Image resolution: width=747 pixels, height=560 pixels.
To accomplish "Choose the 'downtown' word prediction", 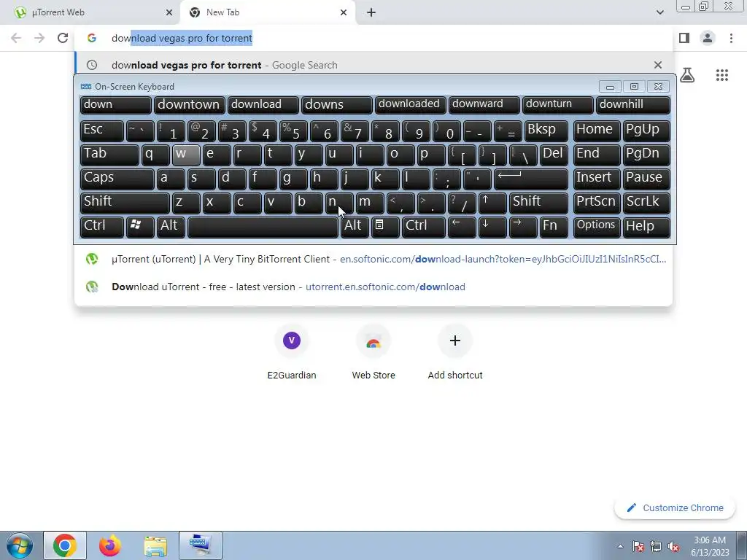I will click(189, 105).
